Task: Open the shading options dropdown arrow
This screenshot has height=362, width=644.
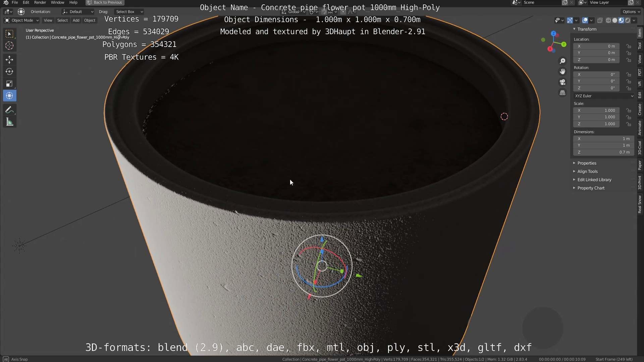Action: pyautogui.click(x=634, y=20)
